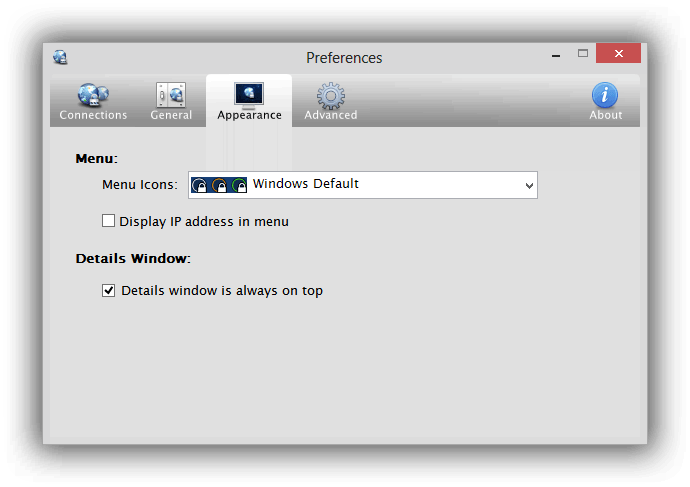Click the 'Display IP address in menu' label

pyautogui.click(x=204, y=222)
